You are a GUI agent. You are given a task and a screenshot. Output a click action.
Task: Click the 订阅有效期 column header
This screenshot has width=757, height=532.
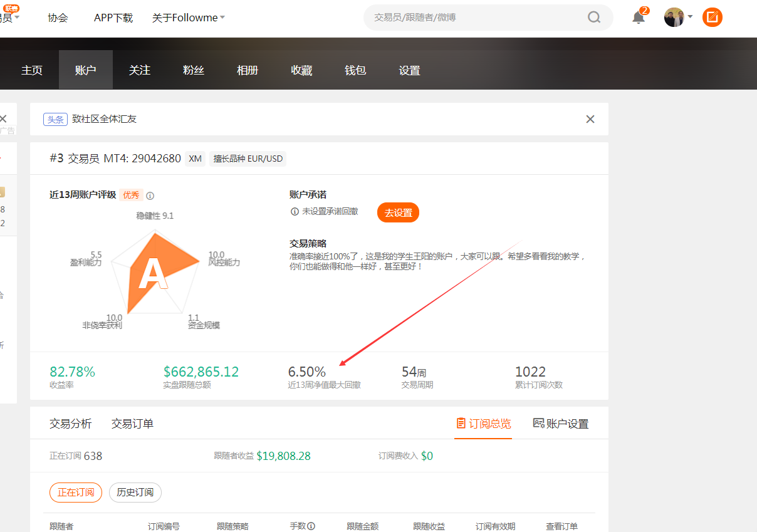495,526
